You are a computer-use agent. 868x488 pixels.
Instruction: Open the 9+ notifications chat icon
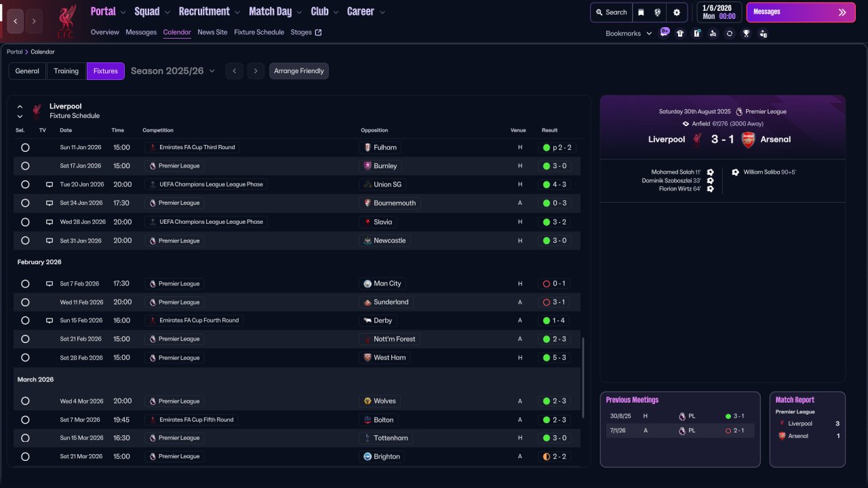pos(664,33)
